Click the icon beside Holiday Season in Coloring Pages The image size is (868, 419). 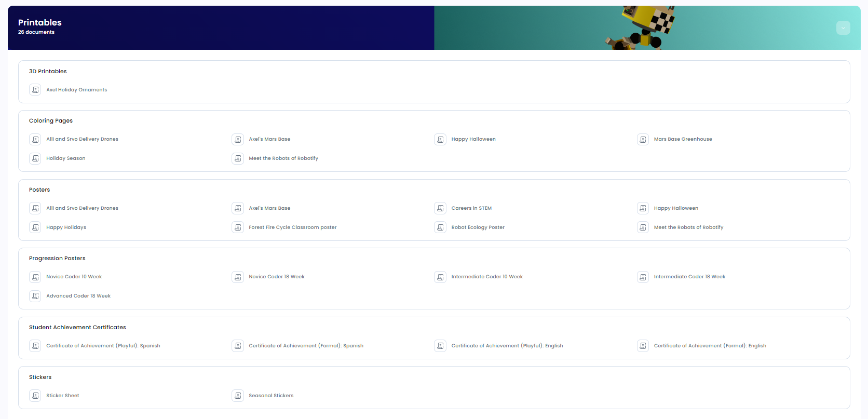[35, 158]
